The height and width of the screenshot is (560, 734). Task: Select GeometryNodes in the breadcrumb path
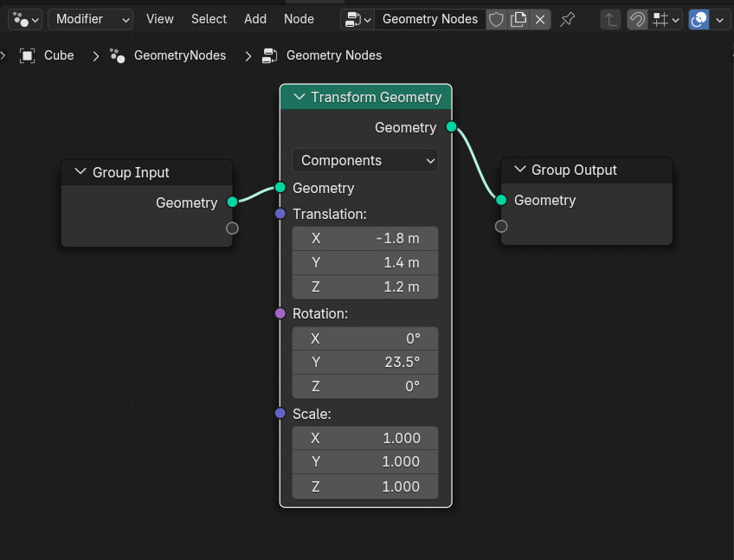tap(180, 55)
